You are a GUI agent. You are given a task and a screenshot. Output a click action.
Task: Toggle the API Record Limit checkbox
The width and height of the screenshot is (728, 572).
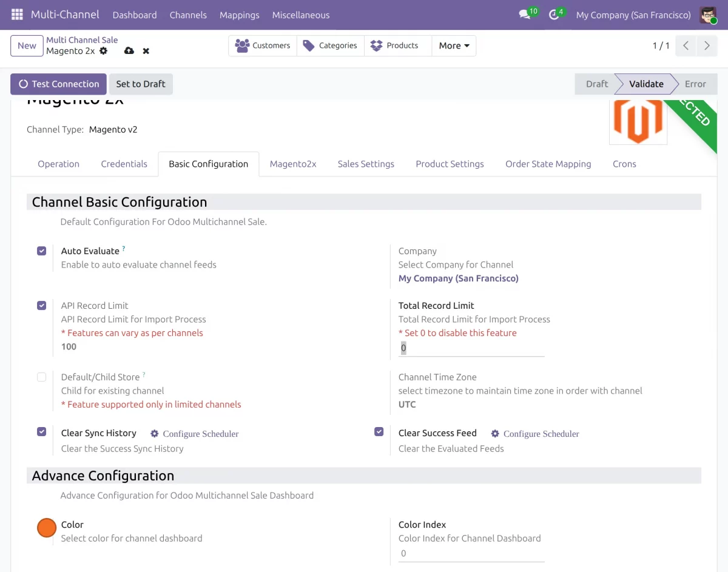[x=42, y=305]
